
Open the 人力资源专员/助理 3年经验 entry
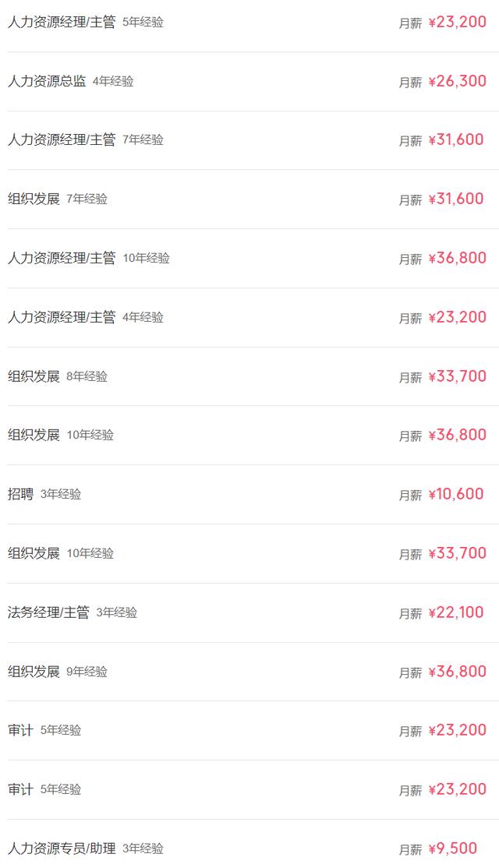[62, 849]
